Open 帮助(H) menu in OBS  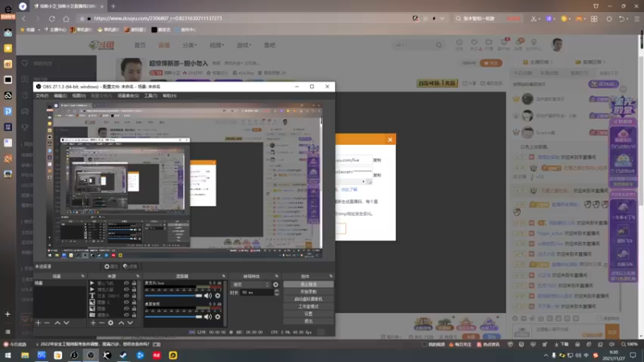click(169, 96)
